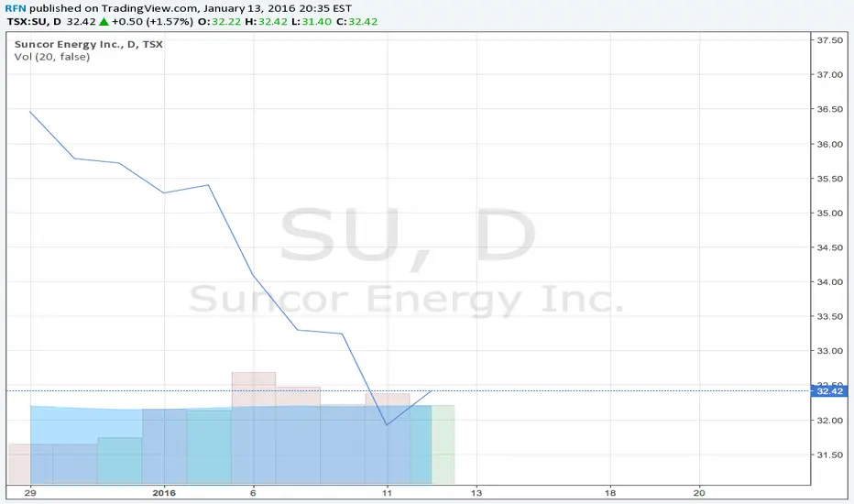This screenshot has height=504, width=854.
Task: Click the price line starting point at date 29
Action: point(30,112)
